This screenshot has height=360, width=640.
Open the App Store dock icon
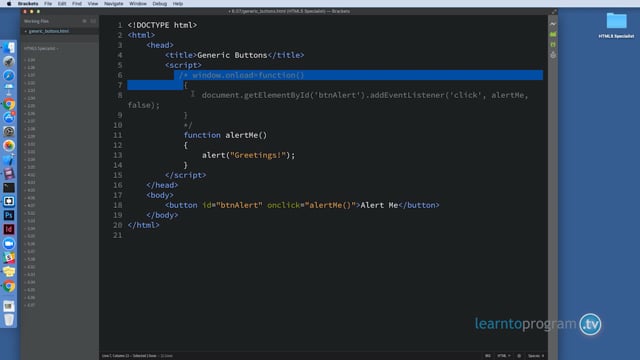click(9, 118)
